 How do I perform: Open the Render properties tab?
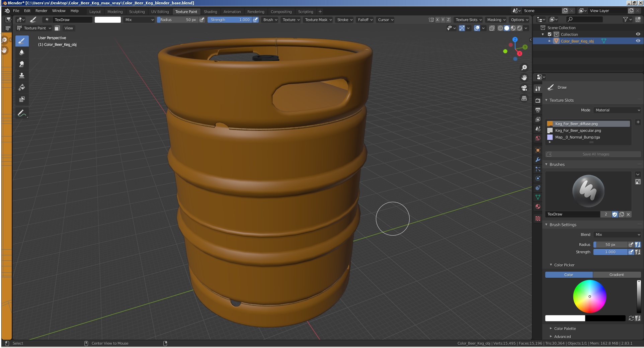pos(538,100)
